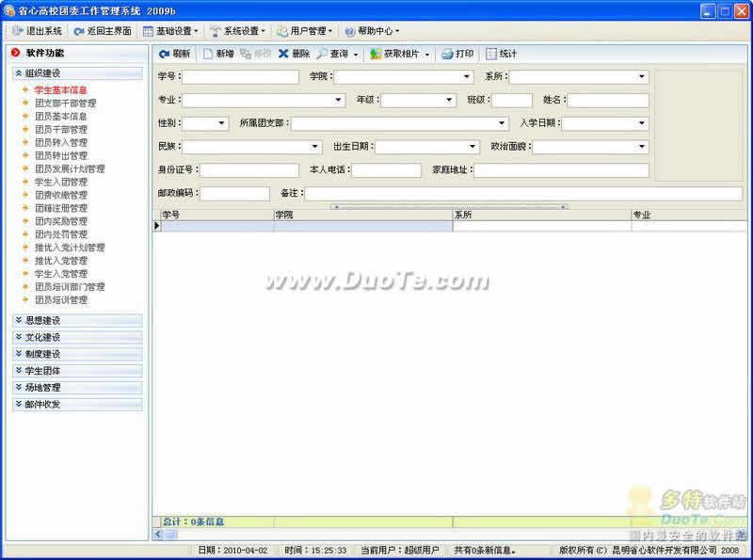Image resolution: width=753 pixels, height=560 pixels.
Task: Click the 刷新 refresh icon in toolbar
Action: coord(165,55)
